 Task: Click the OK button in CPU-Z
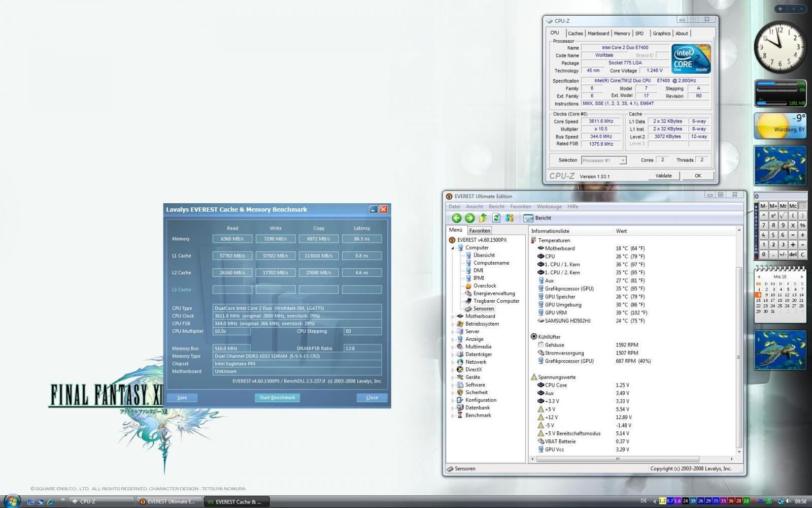click(698, 176)
